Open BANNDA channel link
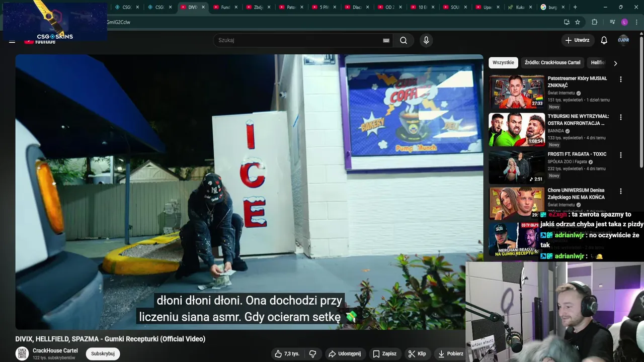644x362 pixels. coord(556,131)
